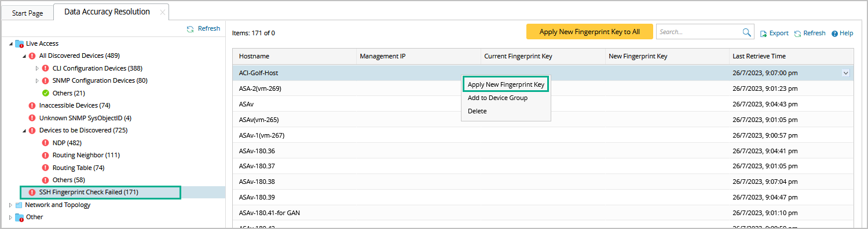
Task: Click the table Refresh icon
Action: click(x=797, y=34)
